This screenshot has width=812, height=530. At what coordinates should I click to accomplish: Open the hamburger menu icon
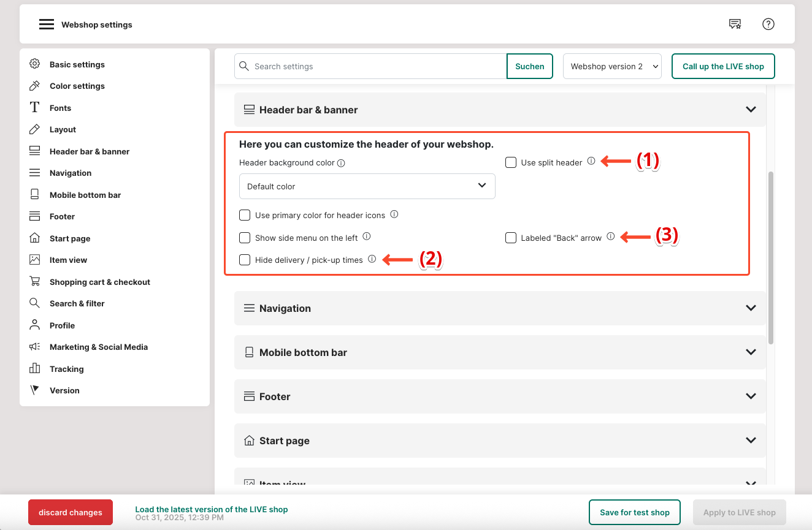click(47, 25)
